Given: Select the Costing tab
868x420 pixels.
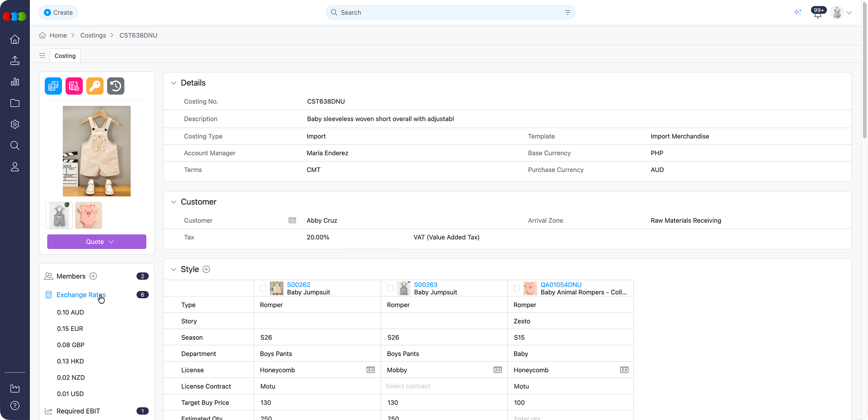Looking at the screenshot, I should pos(65,56).
